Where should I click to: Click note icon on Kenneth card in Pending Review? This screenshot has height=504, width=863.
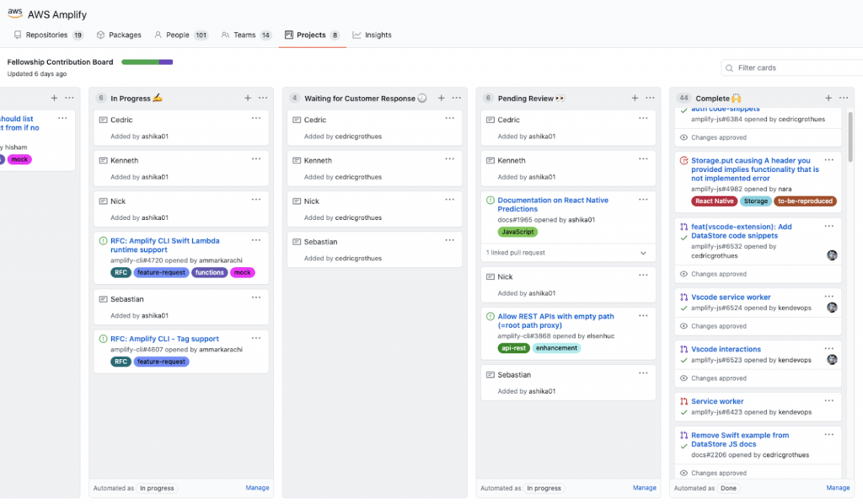[x=490, y=161]
